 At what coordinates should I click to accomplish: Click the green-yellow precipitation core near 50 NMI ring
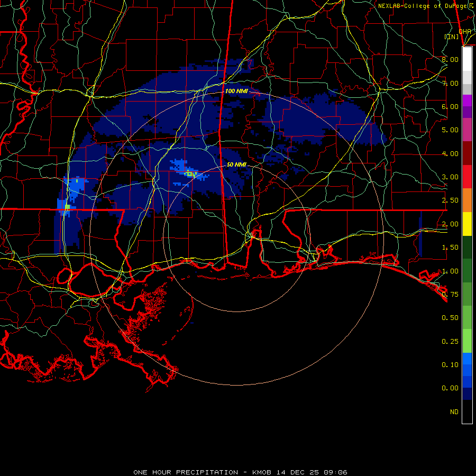pyautogui.click(x=190, y=174)
